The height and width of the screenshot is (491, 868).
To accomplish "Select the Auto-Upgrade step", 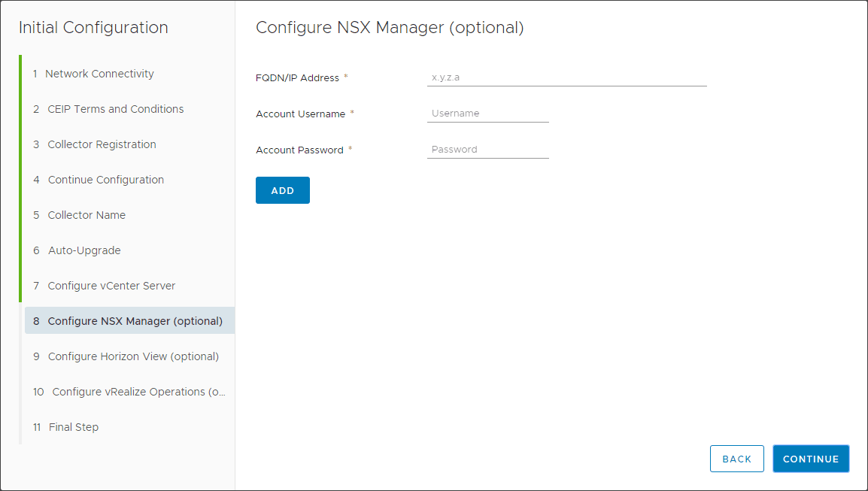I will 84,250.
